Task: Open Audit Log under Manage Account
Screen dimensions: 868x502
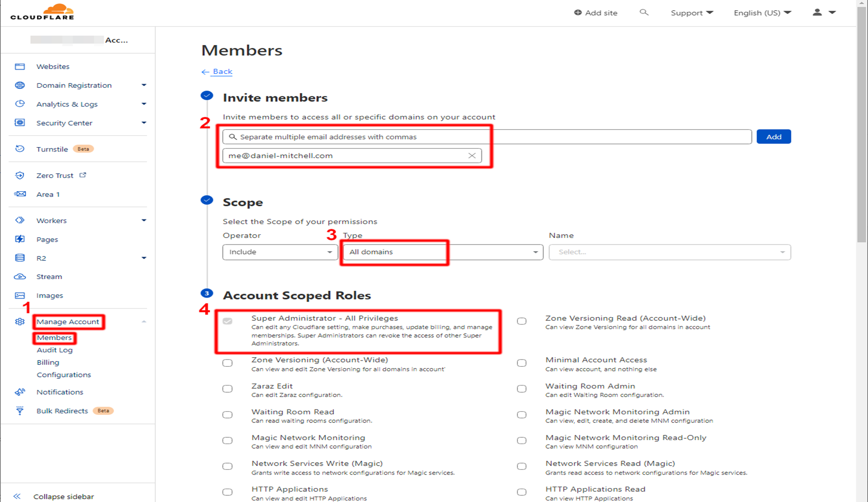Action: (x=55, y=350)
